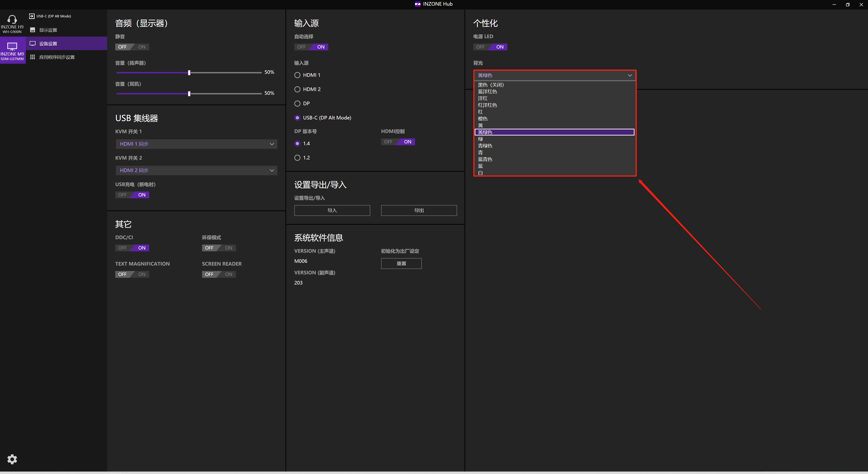868x474 pixels.
Task: Click the app sync settings grid icon
Action: pyautogui.click(x=33, y=57)
